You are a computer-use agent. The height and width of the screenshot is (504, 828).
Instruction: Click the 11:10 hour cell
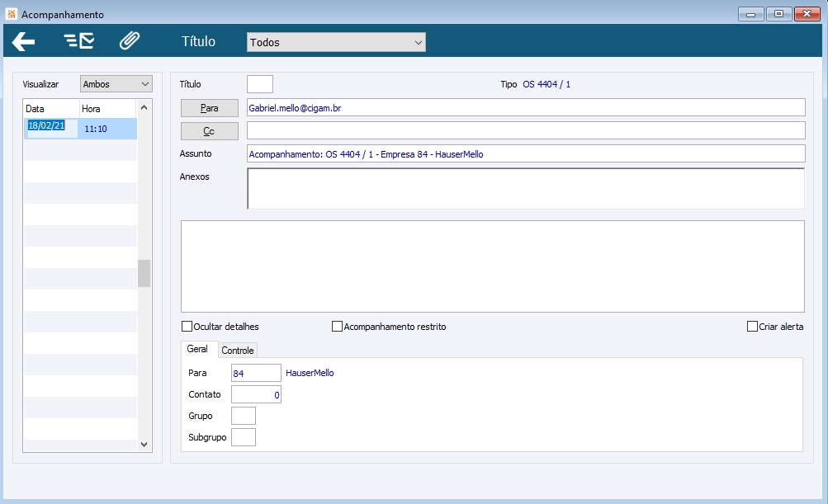point(107,129)
